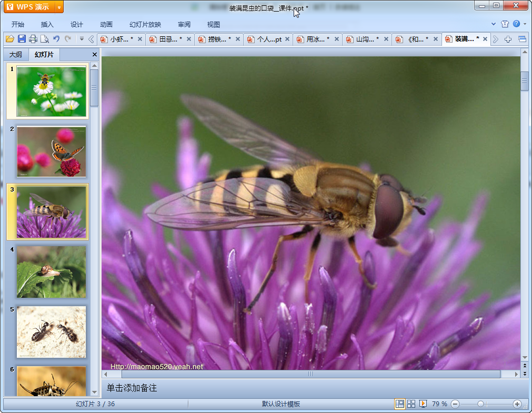Switch to the 大纲 outline pane tab
This screenshot has width=532, height=413.
(x=16, y=55)
